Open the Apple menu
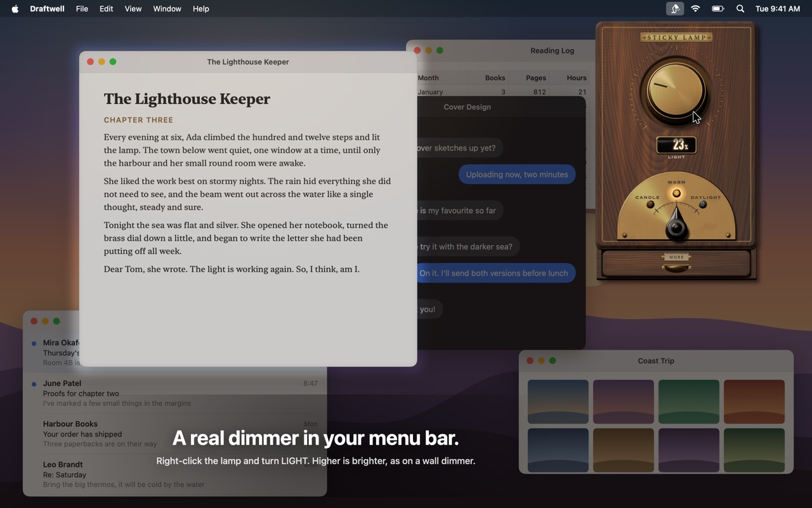Image resolution: width=812 pixels, height=508 pixels. (15, 9)
